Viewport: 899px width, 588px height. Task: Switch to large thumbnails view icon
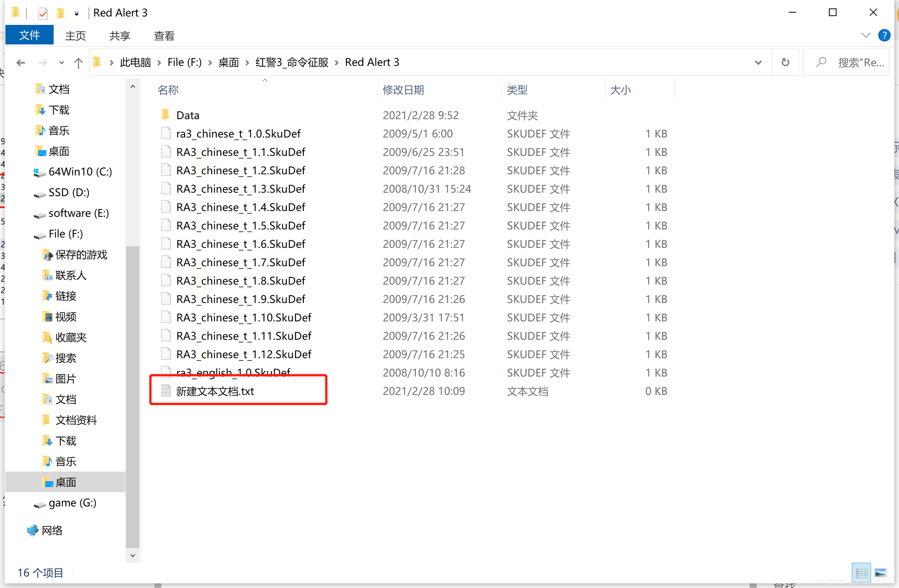(x=881, y=573)
